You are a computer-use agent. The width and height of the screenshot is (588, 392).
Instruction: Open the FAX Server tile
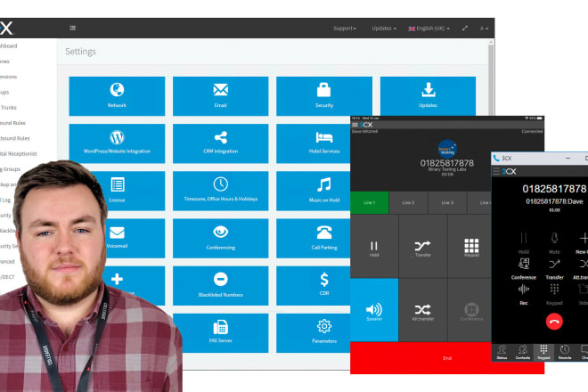pos(221,333)
